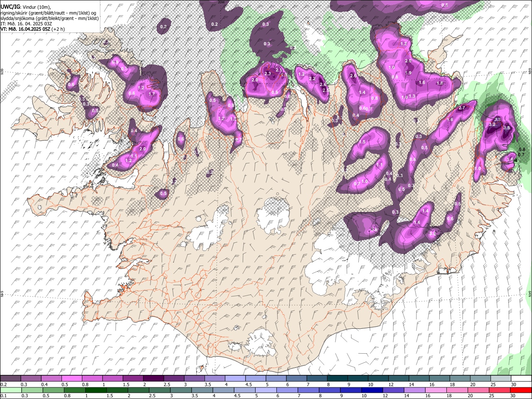This screenshot has height=399, width=532.
Task: Click the black 0.7 value off the east coast
Action: coord(522,155)
